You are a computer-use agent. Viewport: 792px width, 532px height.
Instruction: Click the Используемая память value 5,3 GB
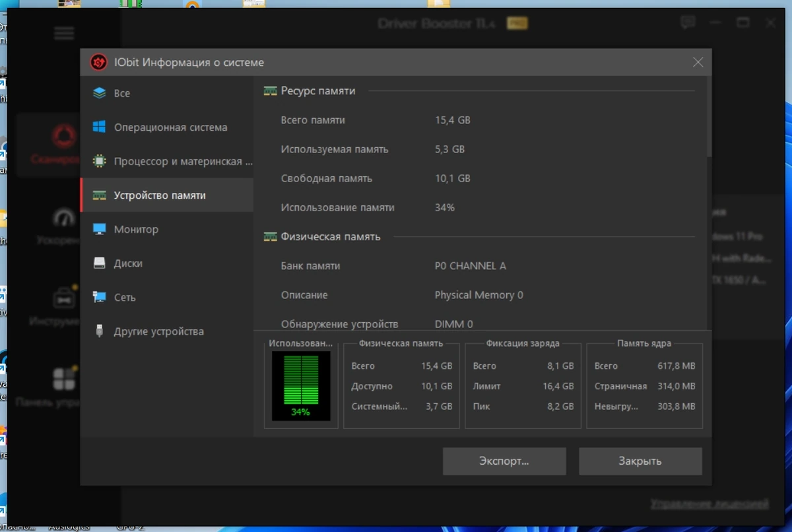coord(450,149)
